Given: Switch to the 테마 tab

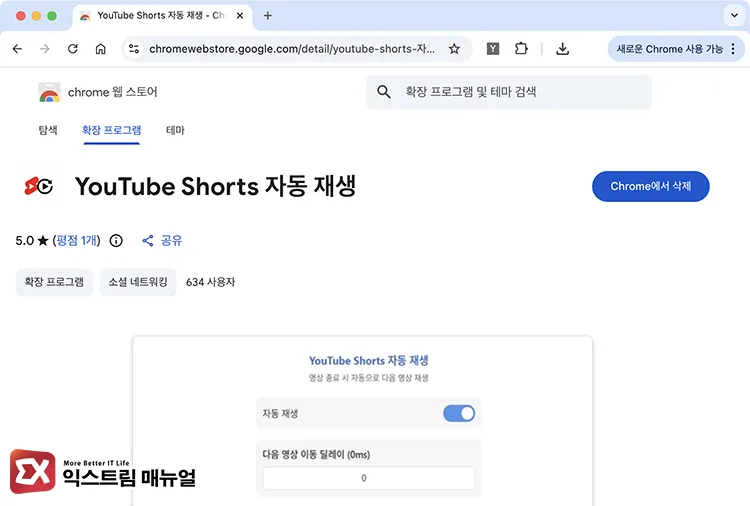Looking at the screenshot, I should [x=175, y=130].
